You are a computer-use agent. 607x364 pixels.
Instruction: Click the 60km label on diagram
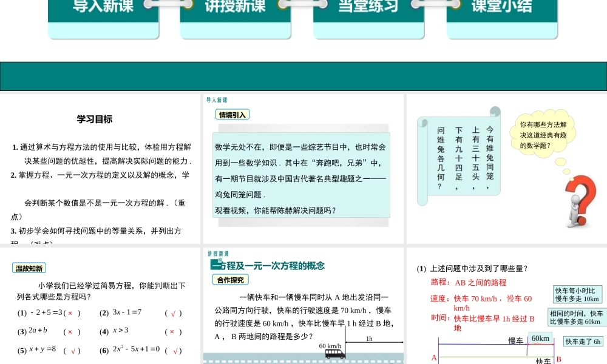(x=540, y=339)
